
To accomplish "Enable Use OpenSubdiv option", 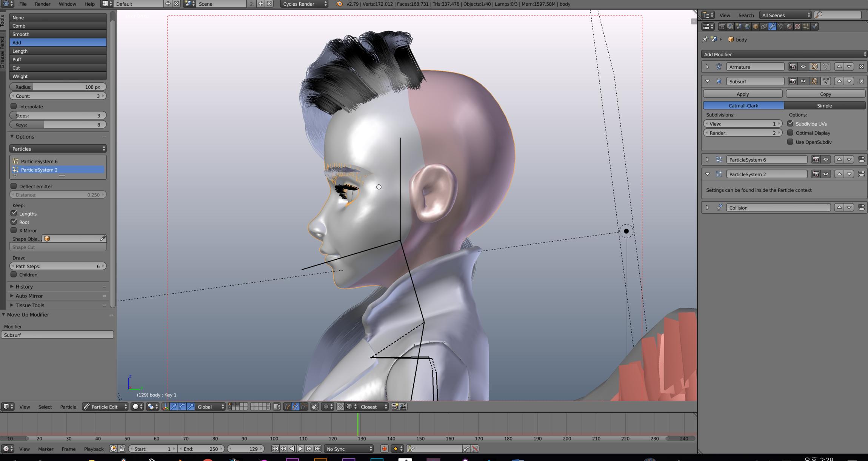I will (790, 142).
